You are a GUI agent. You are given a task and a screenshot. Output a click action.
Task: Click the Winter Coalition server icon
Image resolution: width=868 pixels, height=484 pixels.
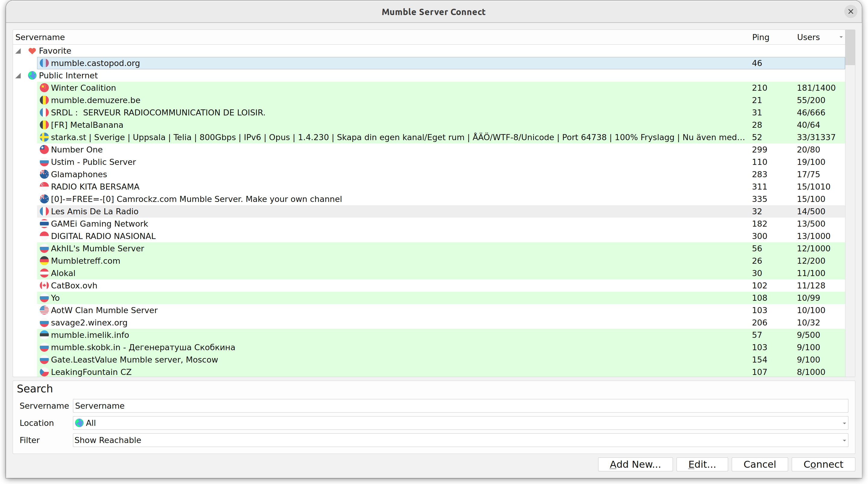[44, 88]
